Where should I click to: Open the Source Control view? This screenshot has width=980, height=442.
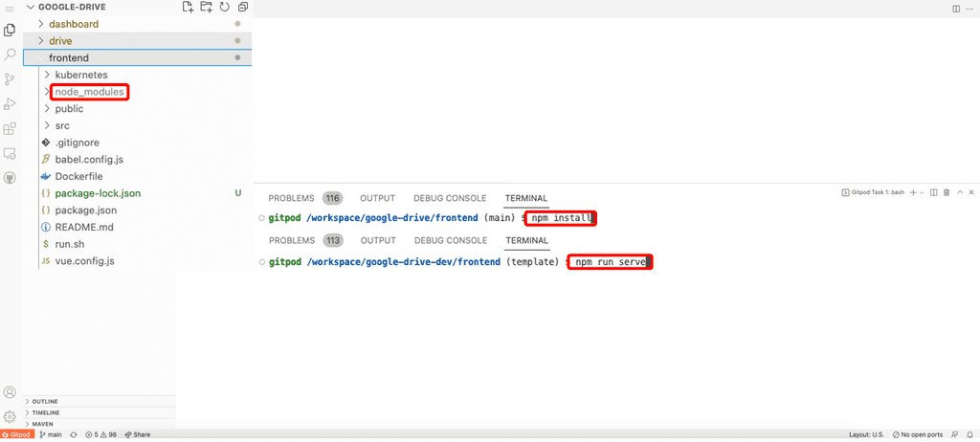pos(11,79)
